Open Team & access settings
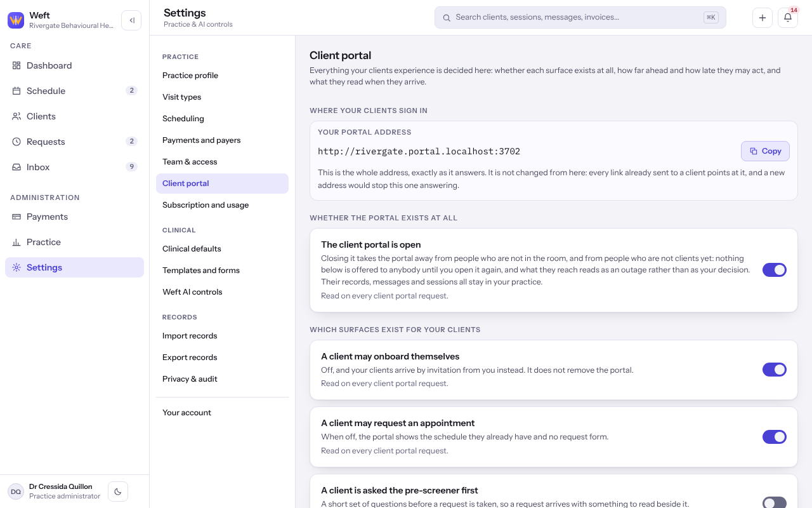Image resolution: width=812 pixels, height=508 pixels. coord(222,162)
